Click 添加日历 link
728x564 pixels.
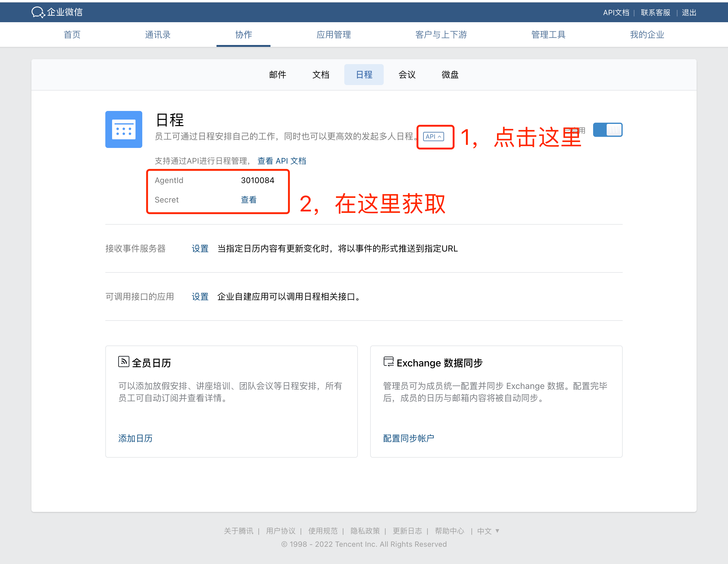click(135, 438)
